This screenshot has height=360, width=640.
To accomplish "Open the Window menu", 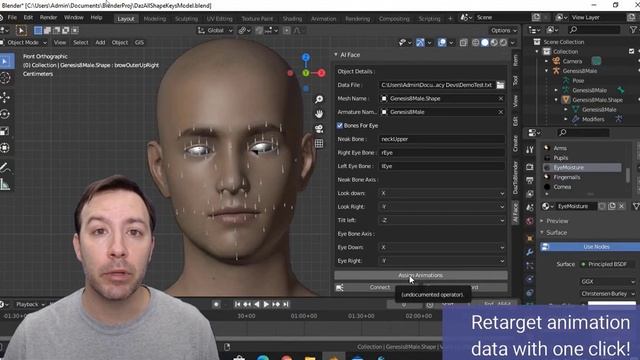I will [73, 18].
